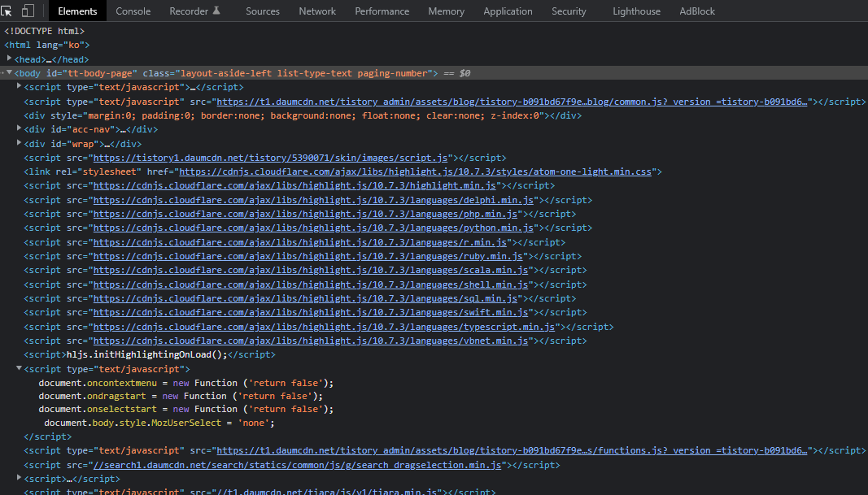Open the atom-one-light.min.css stylesheet link
This screenshot has height=495, width=868.
(x=415, y=172)
